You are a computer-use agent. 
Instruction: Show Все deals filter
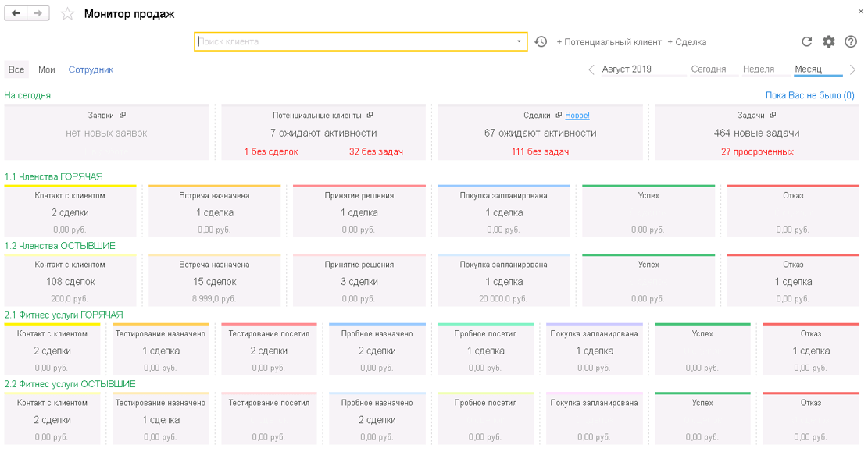point(16,69)
